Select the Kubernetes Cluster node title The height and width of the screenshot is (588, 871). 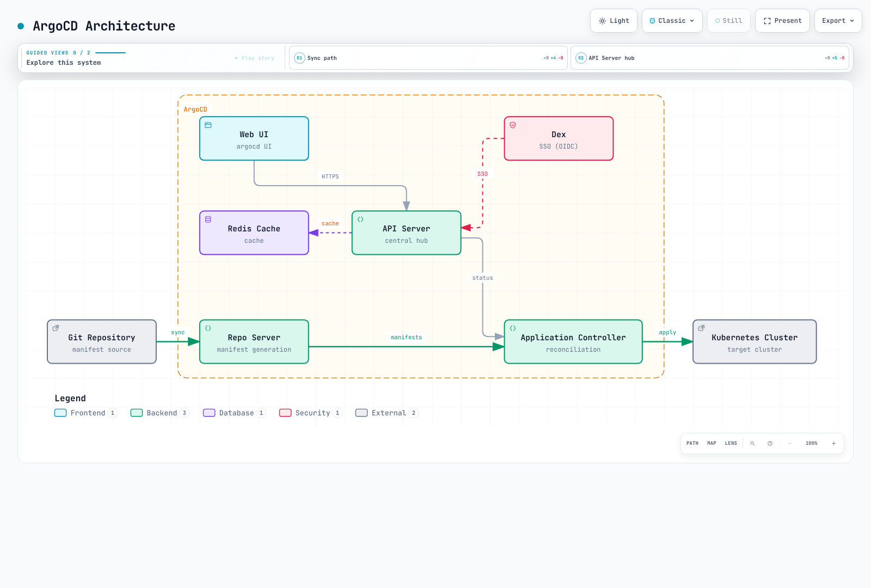tap(755, 338)
